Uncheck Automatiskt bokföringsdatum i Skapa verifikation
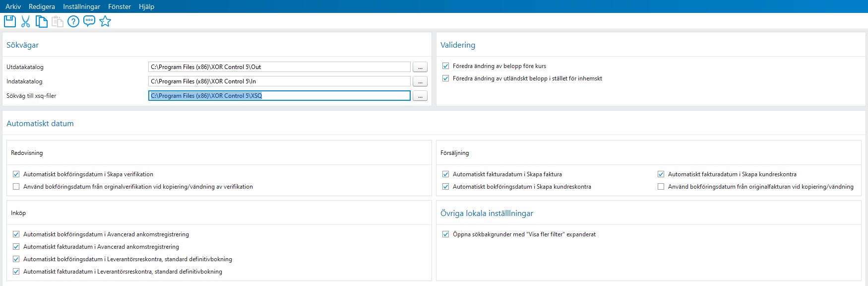The image size is (868, 286). tap(16, 174)
